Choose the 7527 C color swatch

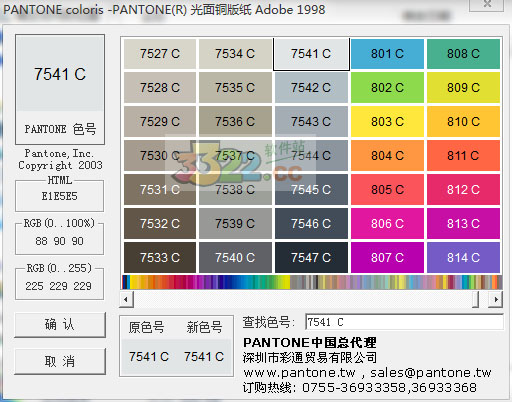(160, 54)
